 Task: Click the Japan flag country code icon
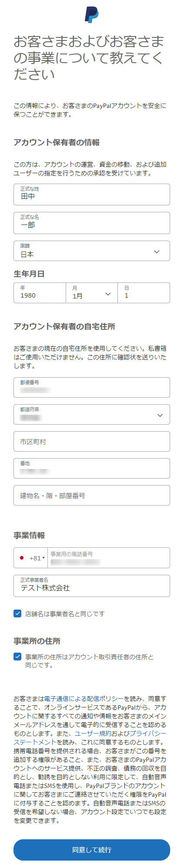pyautogui.click(x=22, y=558)
